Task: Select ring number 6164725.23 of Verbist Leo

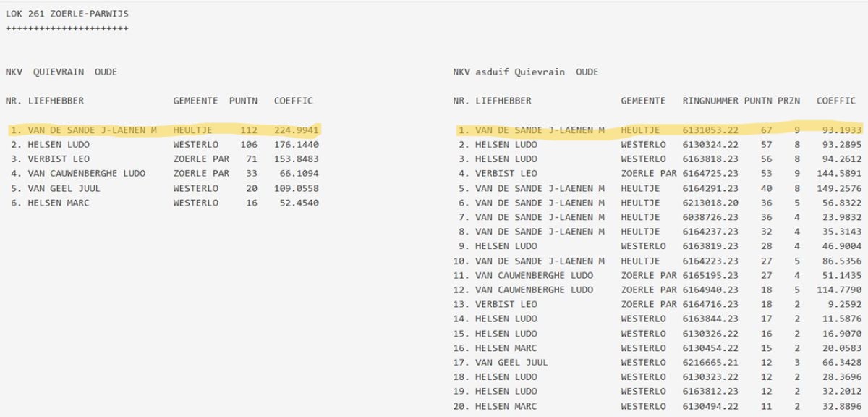Action: (710, 174)
